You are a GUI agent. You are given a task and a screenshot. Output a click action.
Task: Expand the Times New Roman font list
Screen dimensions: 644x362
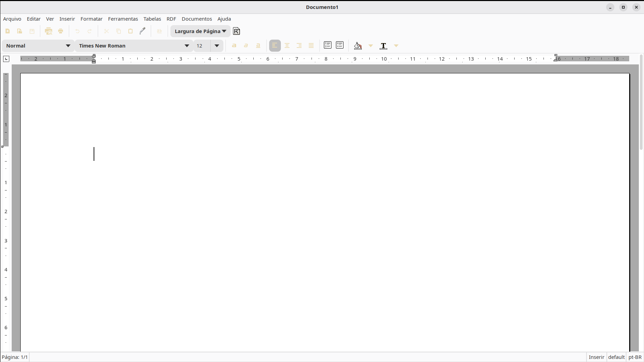187,45
